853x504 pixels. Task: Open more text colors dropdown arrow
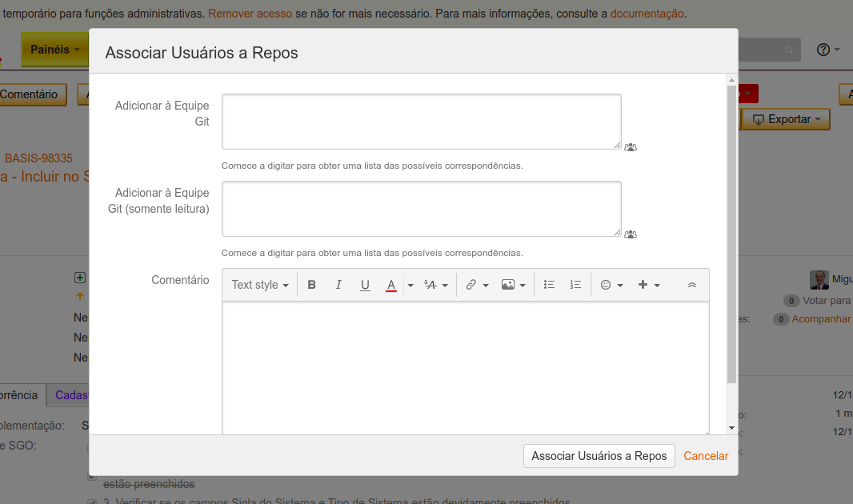pyautogui.click(x=410, y=285)
